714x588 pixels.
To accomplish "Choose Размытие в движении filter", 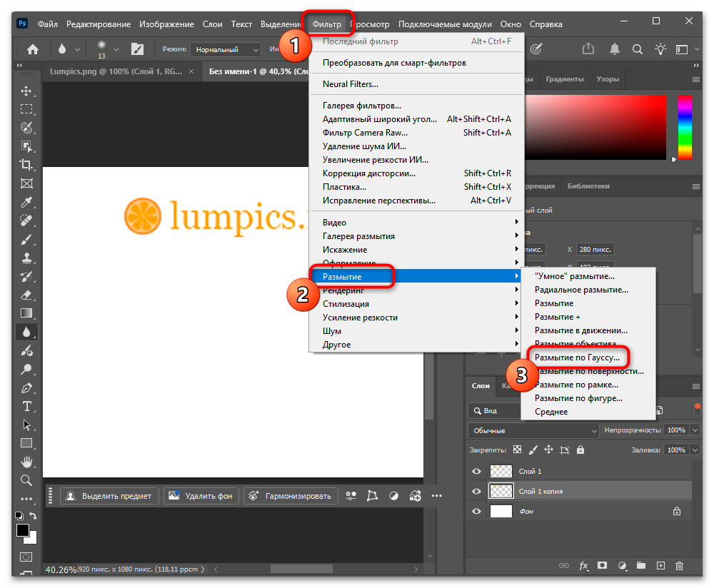I will point(581,330).
